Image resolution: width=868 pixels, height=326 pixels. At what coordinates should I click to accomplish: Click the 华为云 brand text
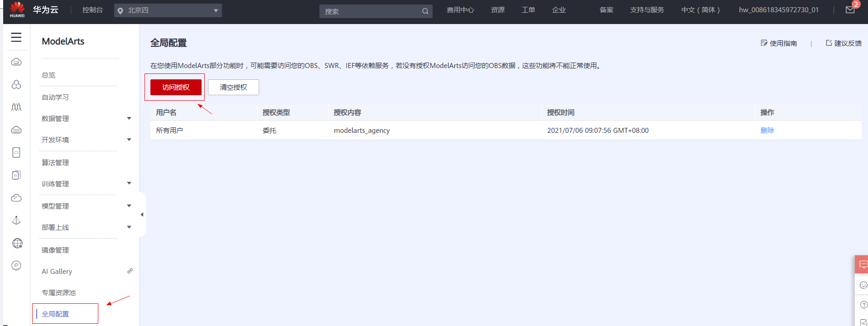45,10
